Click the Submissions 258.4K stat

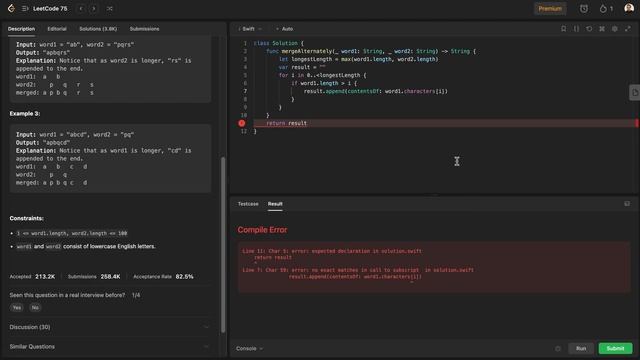94,276
